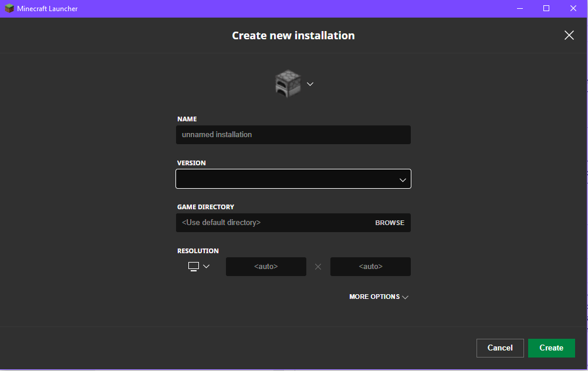The height and width of the screenshot is (371, 588).
Task: Open the icon picker chevron beside the furnace
Action: 310,84
